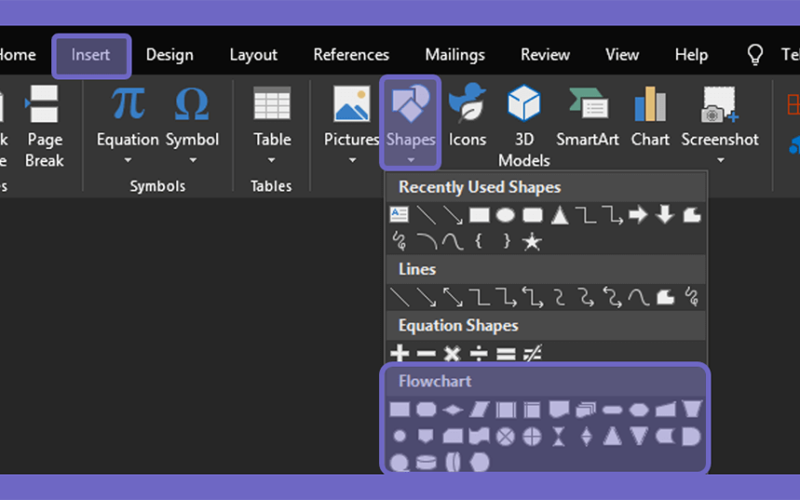The width and height of the screenshot is (800, 500).
Task: Click the Table grid icon
Action: 272,104
